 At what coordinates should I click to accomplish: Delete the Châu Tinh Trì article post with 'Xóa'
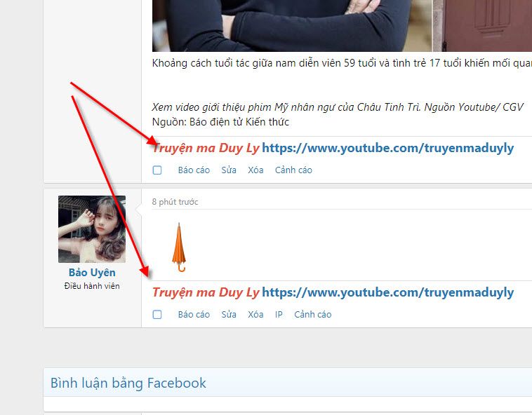point(255,170)
